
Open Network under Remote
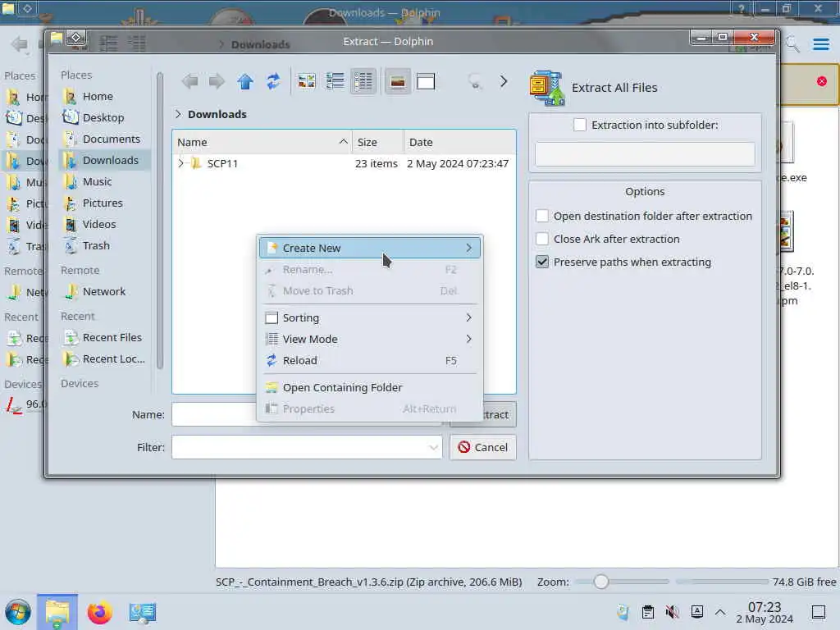point(104,291)
